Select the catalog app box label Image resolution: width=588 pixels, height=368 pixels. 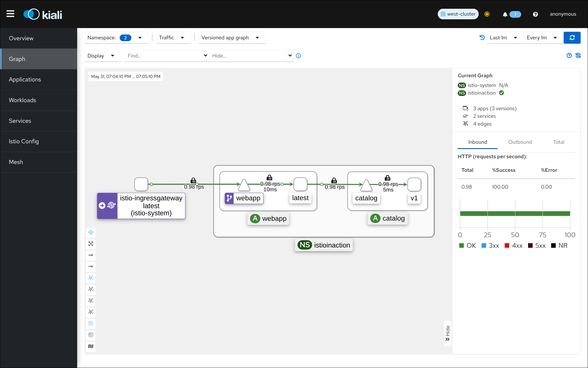click(387, 218)
